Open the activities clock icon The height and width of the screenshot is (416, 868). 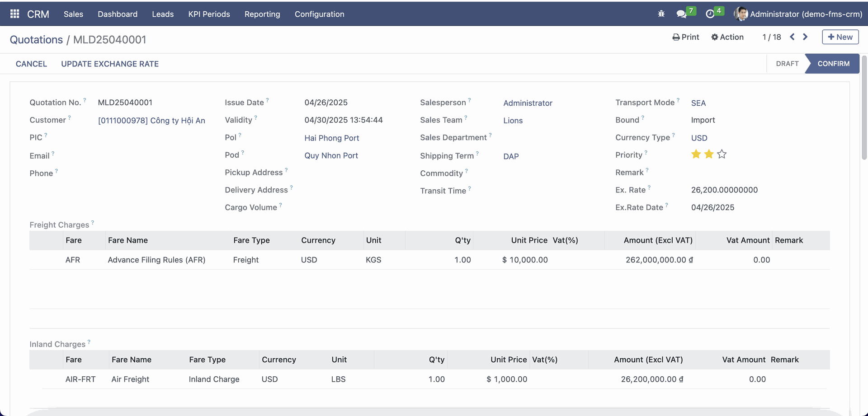tap(710, 14)
